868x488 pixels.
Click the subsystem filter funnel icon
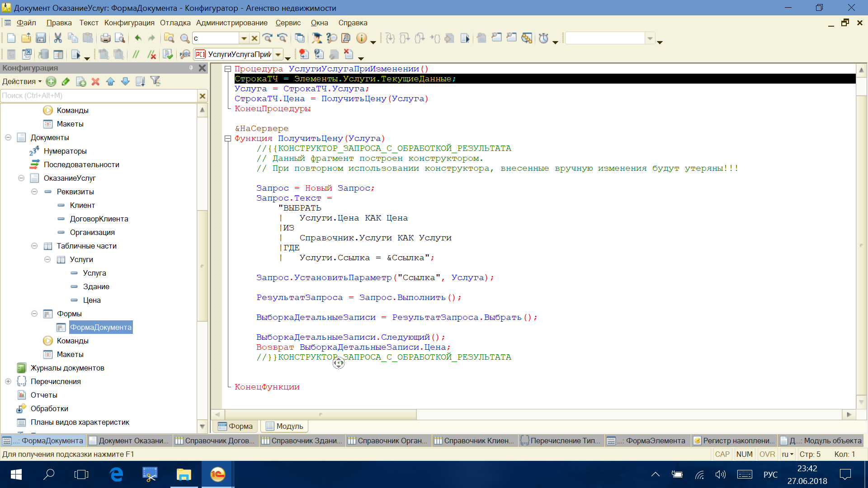pyautogui.click(x=156, y=81)
